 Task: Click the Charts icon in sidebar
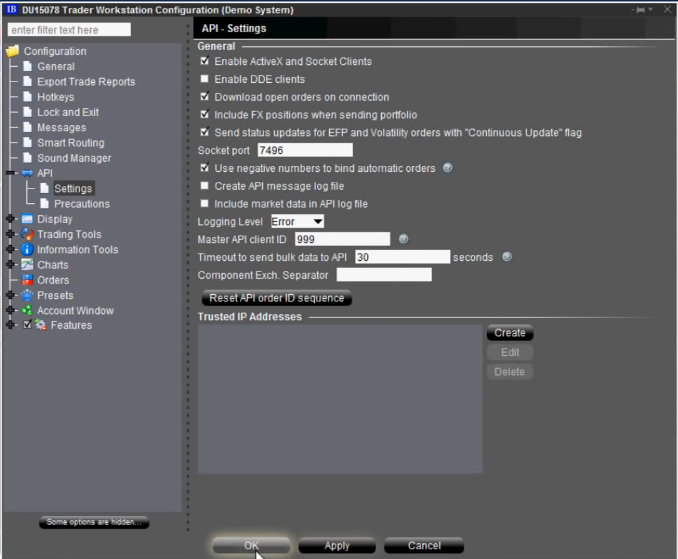point(27,265)
